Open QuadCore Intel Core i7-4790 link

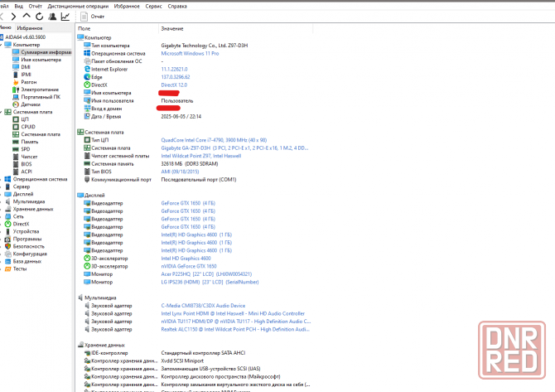(x=214, y=140)
